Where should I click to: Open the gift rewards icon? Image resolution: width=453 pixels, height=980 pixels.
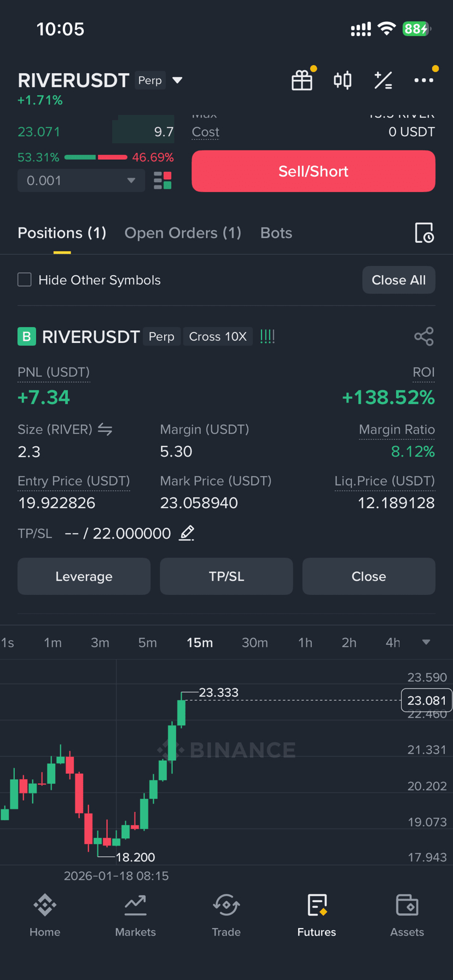point(302,80)
